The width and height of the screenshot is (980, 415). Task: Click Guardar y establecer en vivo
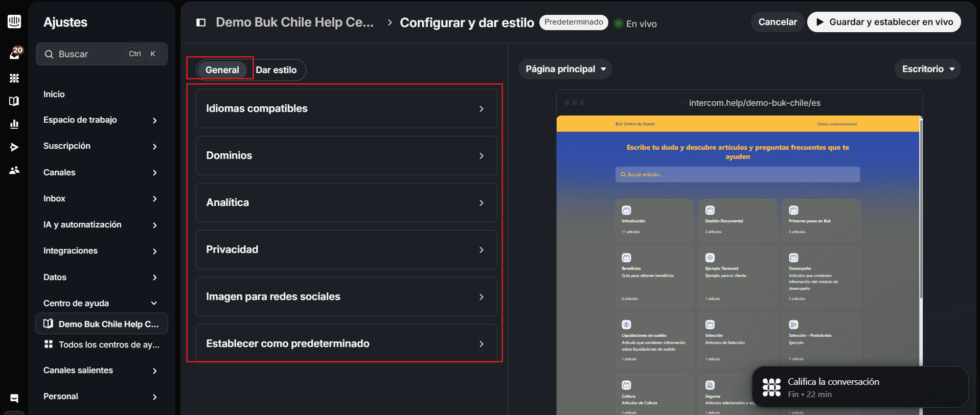[884, 22]
